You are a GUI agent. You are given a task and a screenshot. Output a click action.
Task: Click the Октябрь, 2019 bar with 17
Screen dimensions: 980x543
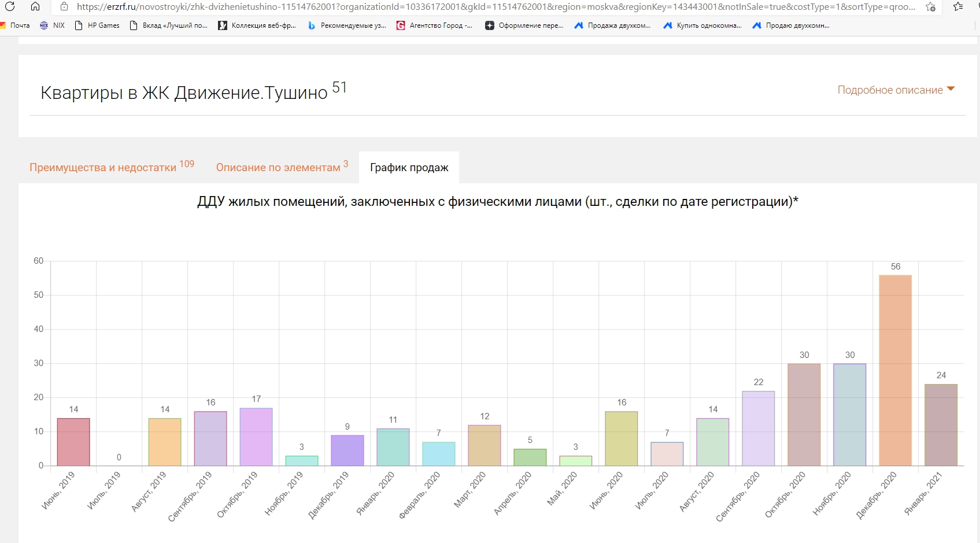tap(256, 437)
